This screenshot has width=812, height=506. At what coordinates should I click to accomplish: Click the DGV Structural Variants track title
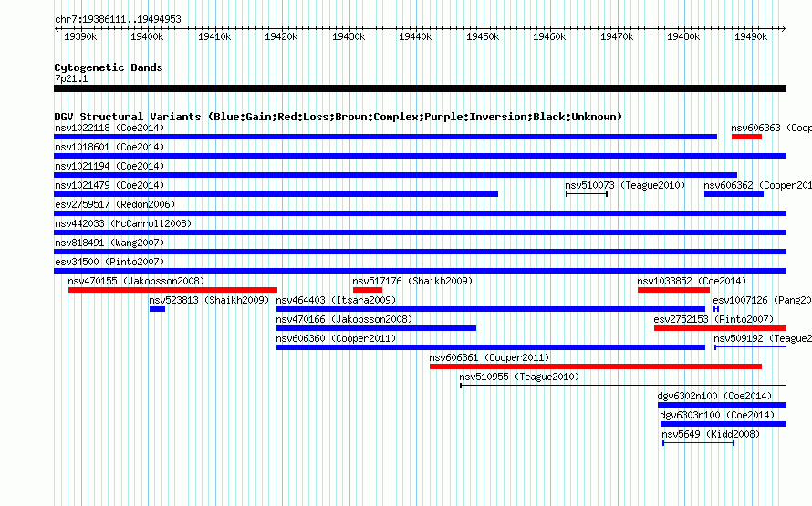point(338,117)
